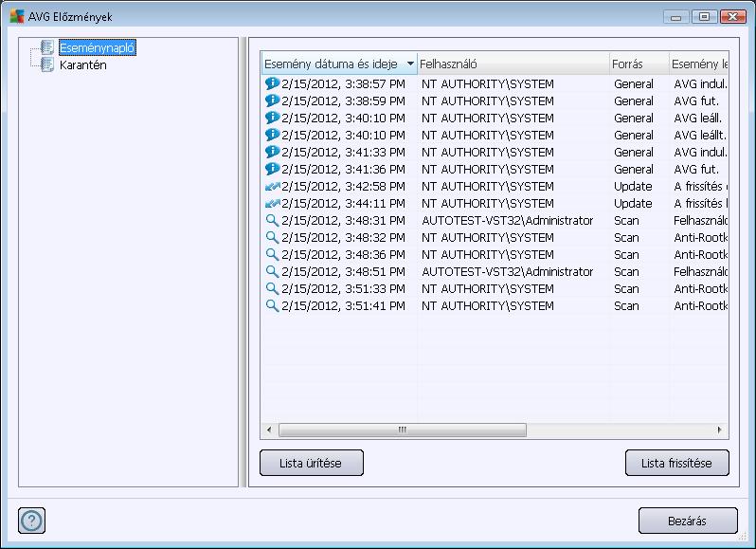The height and width of the screenshot is (549, 756).
Task: Click the update icon for 3:44:11 PM event
Action: click(273, 203)
